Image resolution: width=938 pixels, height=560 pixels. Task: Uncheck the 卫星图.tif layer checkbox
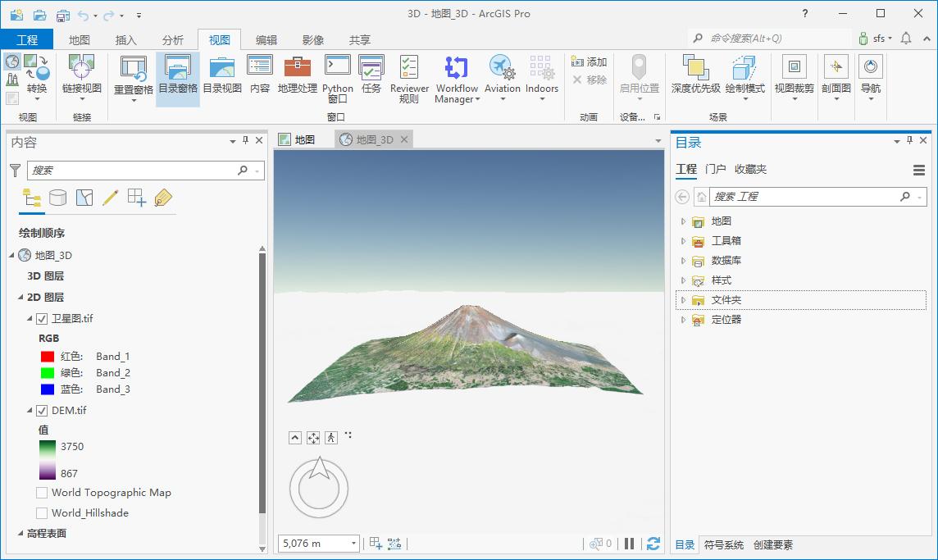tap(42, 318)
